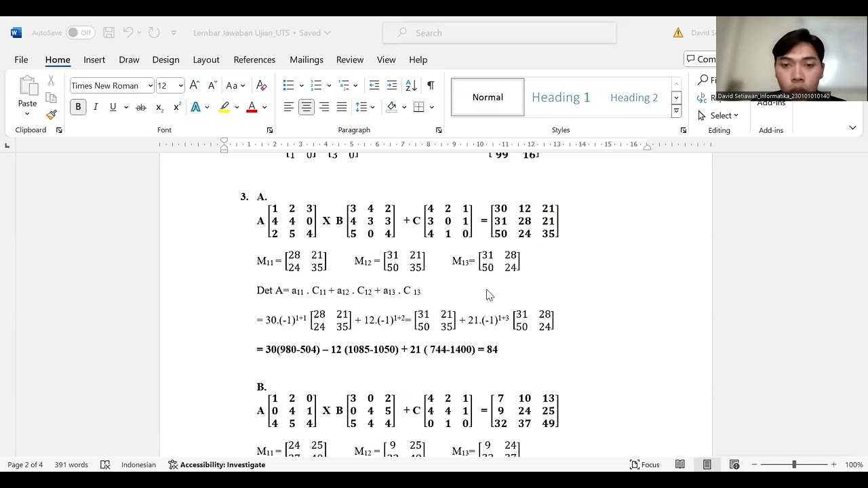The width and height of the screenshot is (868, 488).
Task: Open the font name dropdown
Action: (150, 85)
